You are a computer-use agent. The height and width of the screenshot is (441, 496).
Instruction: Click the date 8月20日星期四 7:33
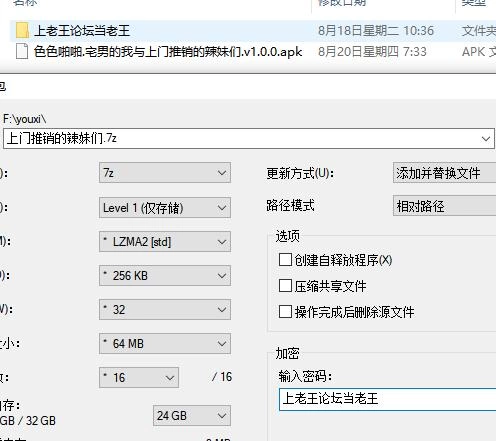372,52
